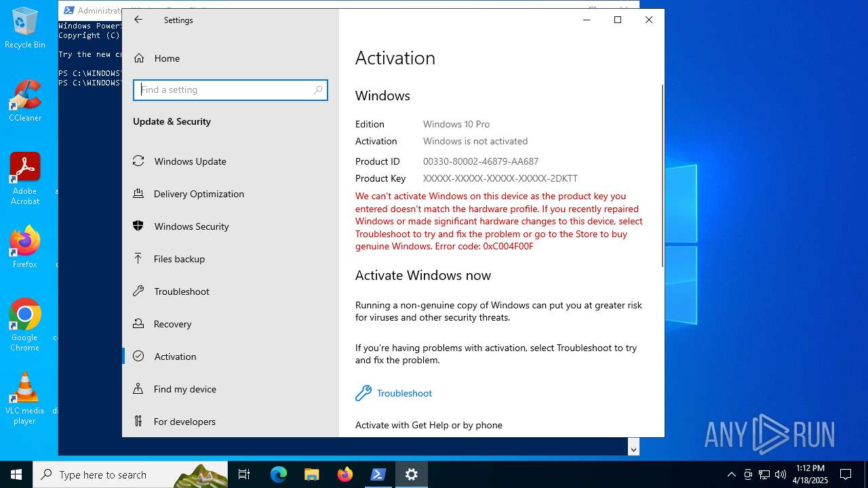The height and width of the screenshot is (488, 868).
Task: Click the Recovery icon in sidebar
Action: click(x=138, y=323)
